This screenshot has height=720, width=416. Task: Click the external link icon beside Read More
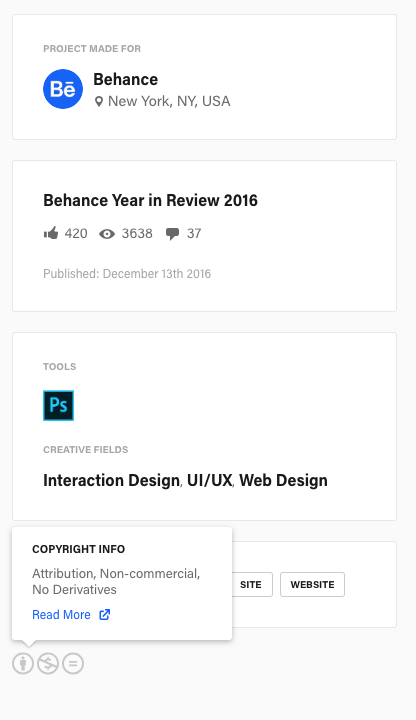[105, 614]
